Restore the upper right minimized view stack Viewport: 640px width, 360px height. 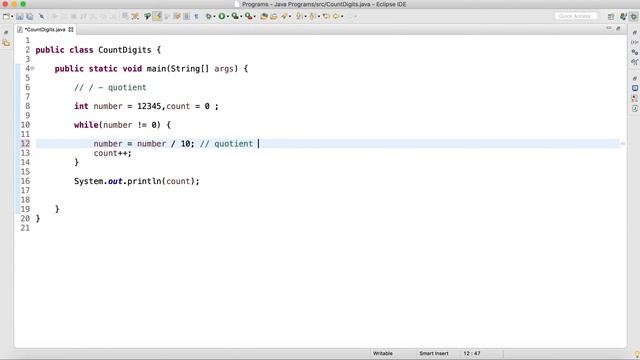tap(635, 32)
